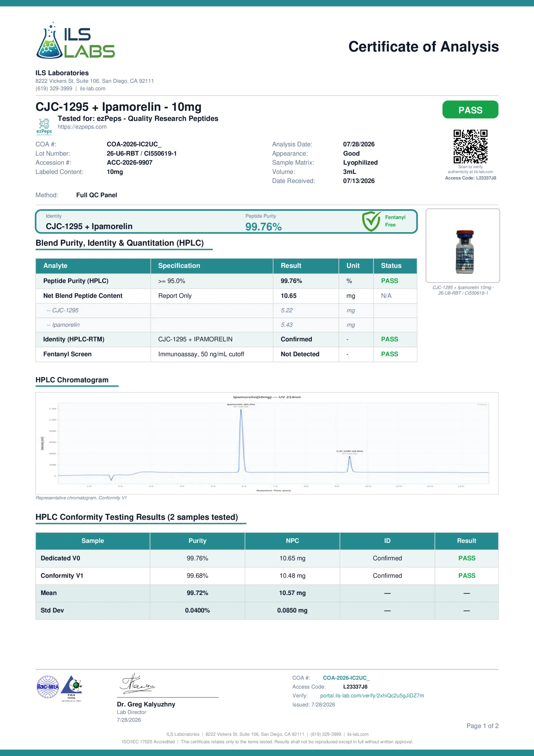
Task: Click the QR code for verification
Action: point(470,146)
